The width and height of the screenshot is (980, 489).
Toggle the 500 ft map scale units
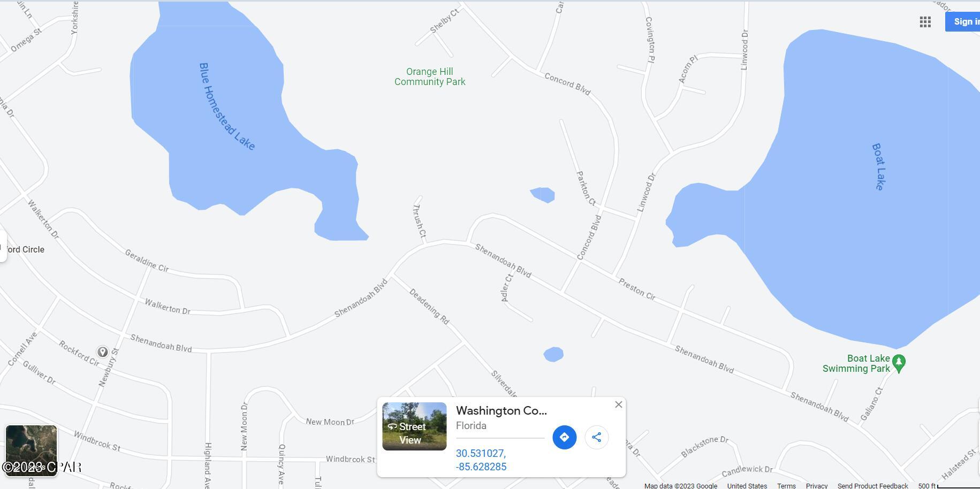(948, 486)
